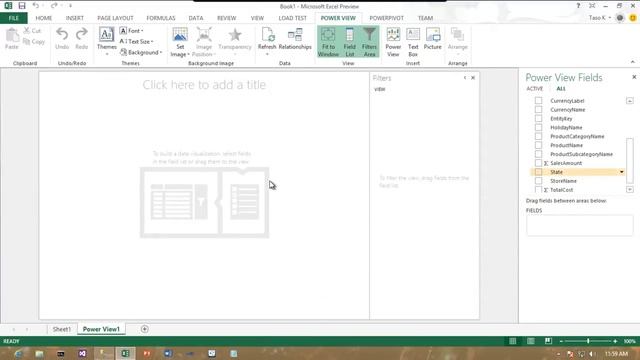
Task: Add a new sheet with plus icon
Action: click(144, 329)
